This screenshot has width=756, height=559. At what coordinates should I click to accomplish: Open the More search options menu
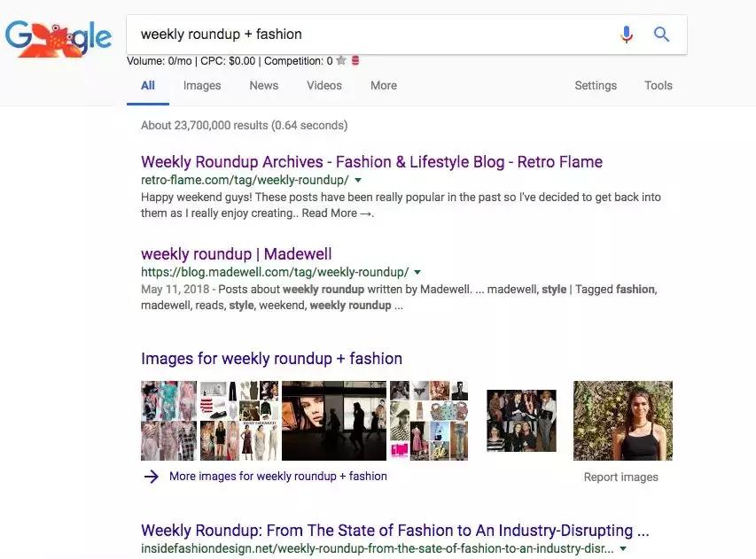[384, 86]
